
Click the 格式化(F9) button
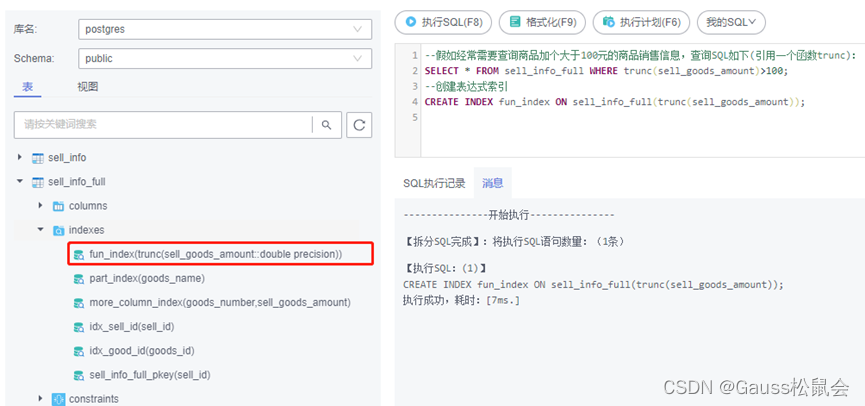click(x=543, y=22)
